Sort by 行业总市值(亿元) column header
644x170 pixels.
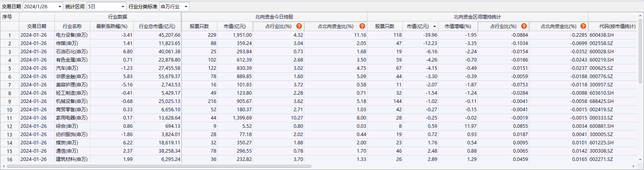(x=157, y=26)
